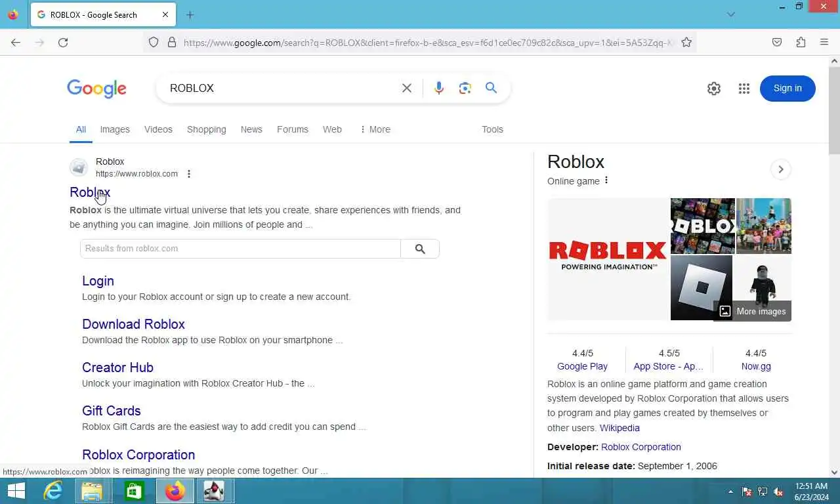Viewport: 840px width, 504px height.
Task: Show hidden system tray icons
Action: coord(730,492)
